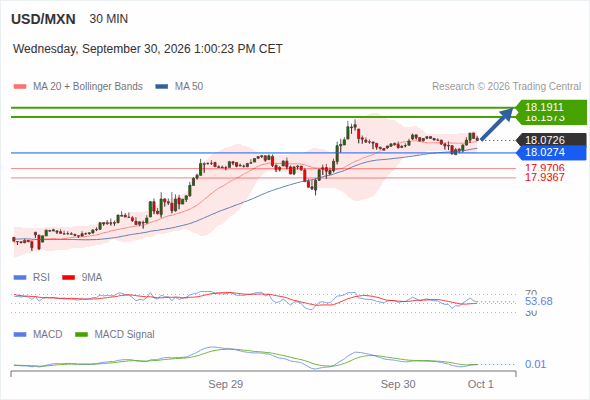Click the MACD blue legend swatch
The image size is (590, 400).
click(x=20, y=334)
